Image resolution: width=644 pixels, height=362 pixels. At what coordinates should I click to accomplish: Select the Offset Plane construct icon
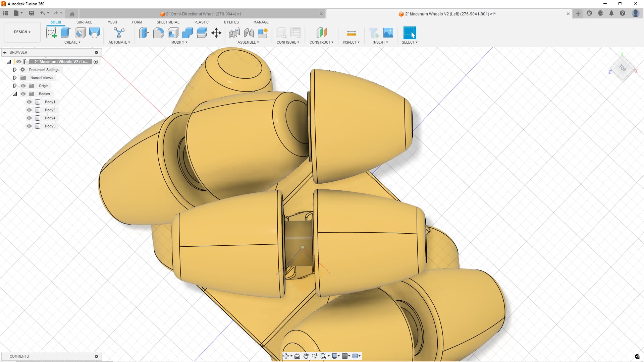tap(321, 33)
